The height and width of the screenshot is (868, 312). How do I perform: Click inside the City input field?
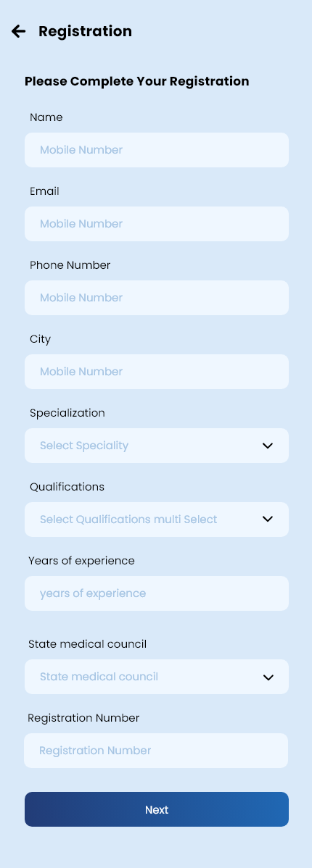pyautogui.click(x=156, y=372)
